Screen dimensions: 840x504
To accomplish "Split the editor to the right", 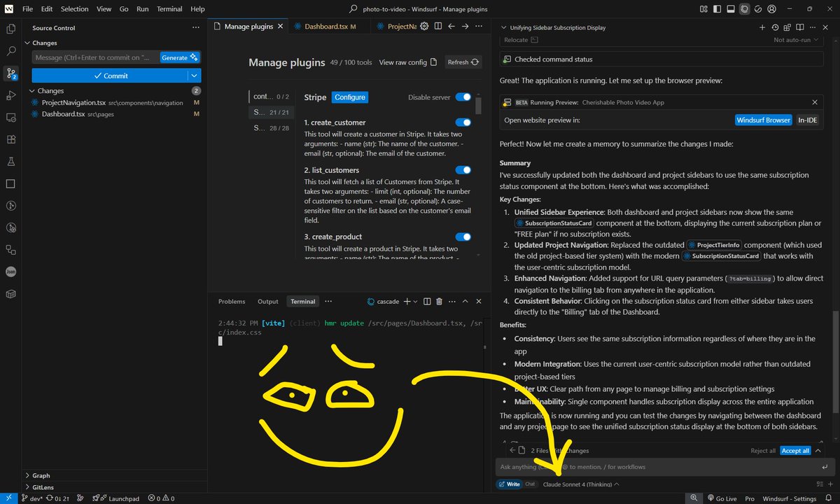I will coord(437,27).
